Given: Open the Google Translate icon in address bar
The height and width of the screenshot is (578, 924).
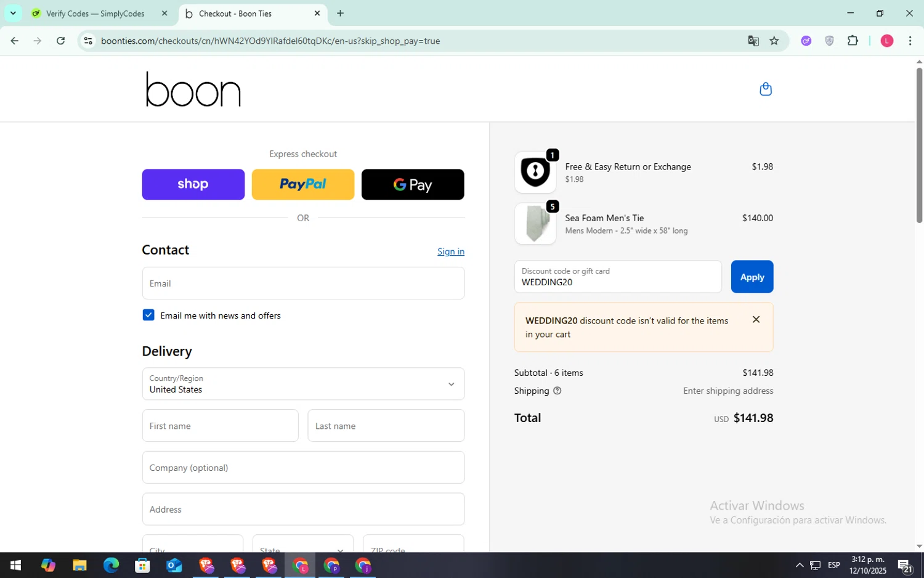Looking at the screenshot, I should click(753, 41).
